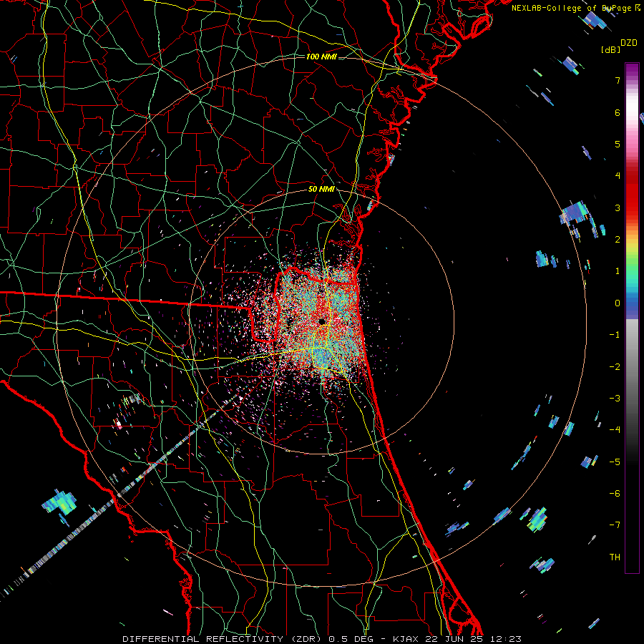Image resolution: width=644 pixels, height=644 pixels.
Task: Click the "7" tick on color scale
Action: (618, 80)
